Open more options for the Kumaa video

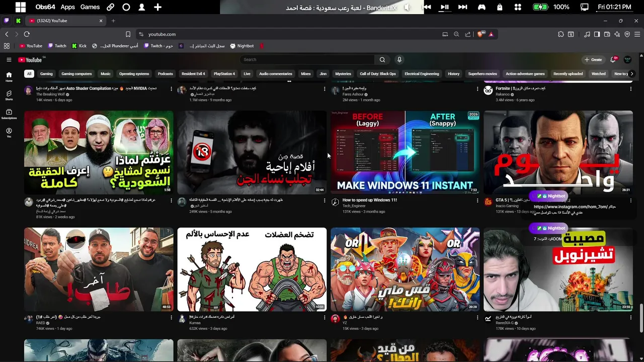324,318
